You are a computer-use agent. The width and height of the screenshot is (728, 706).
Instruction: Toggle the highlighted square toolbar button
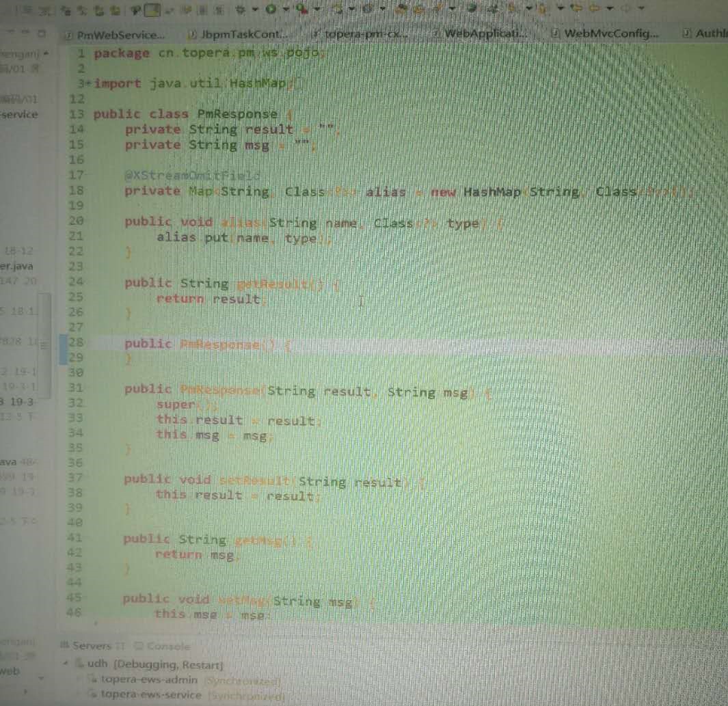(152, 10)
